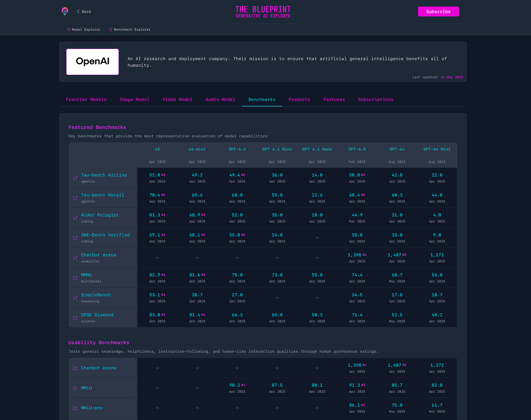Click the lightbulb site logo
Viewport: 531px width, 420px height.
(x=65, y=12)
